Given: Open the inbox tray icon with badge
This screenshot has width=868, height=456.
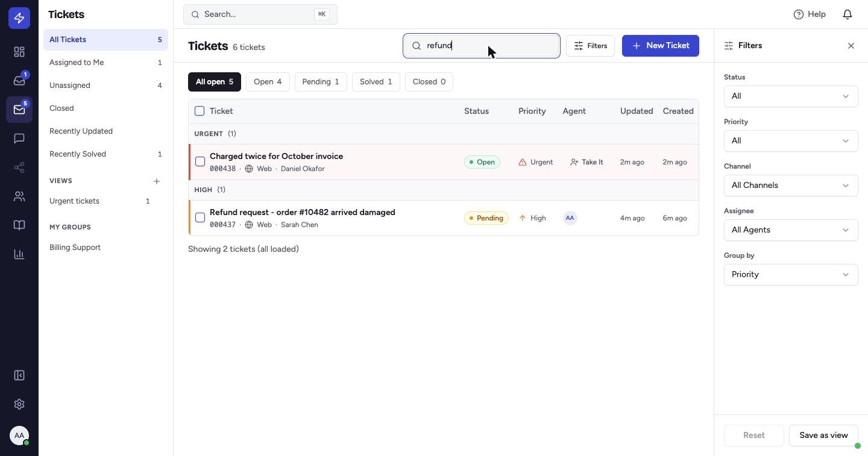Looking at the screenshot, I should point(19,81).
